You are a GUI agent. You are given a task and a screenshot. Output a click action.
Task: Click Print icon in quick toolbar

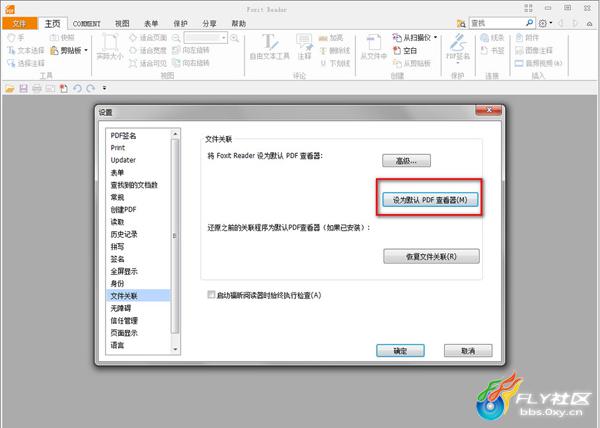click(37, 89)
